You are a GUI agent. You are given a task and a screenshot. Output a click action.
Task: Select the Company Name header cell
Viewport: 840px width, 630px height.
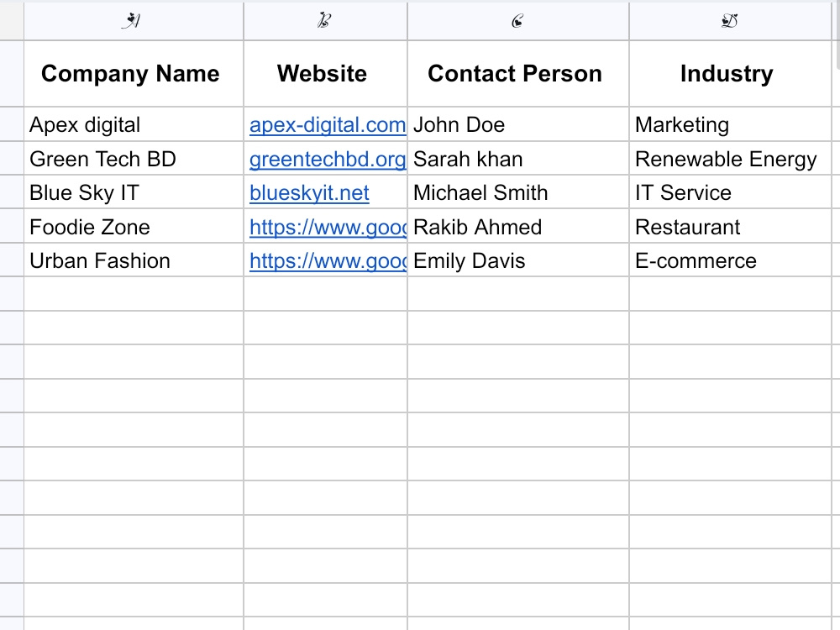pyautogui.click(x=134, y=73)
